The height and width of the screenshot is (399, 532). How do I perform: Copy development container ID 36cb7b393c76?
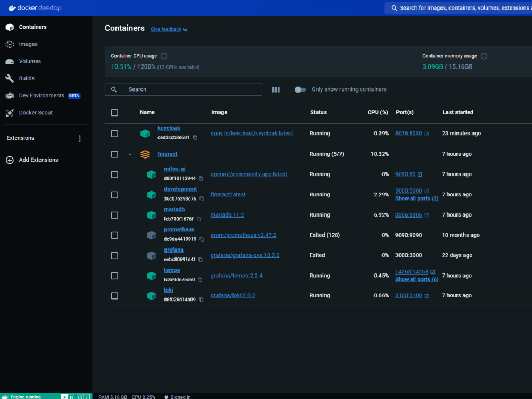point(202,199)
